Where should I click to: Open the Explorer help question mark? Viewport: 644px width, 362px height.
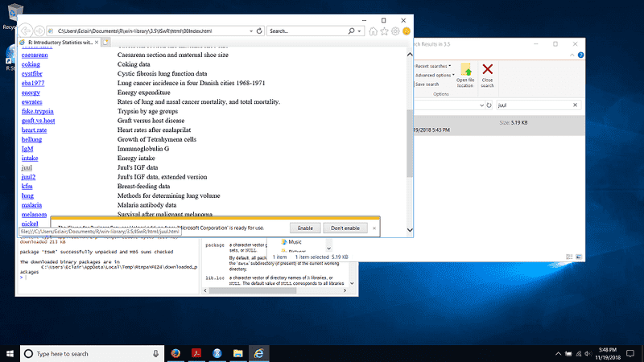[x=580, y=55]
